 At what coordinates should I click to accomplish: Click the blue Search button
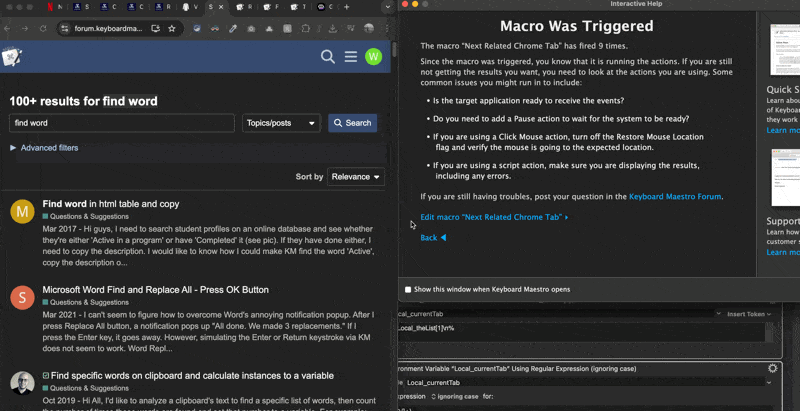352,123
